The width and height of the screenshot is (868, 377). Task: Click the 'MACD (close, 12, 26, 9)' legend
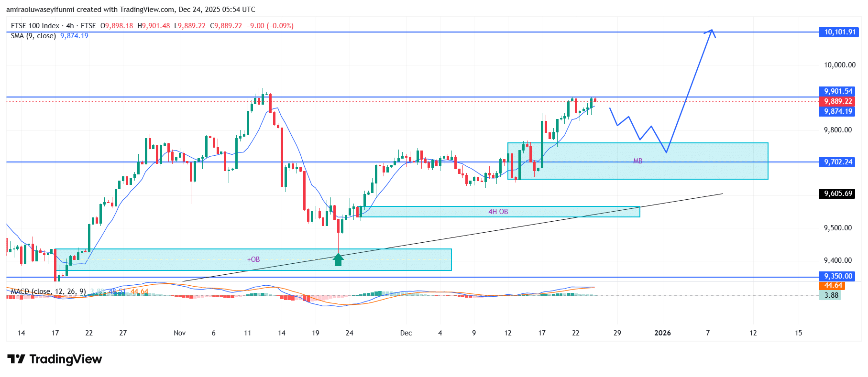click(48, 291)
